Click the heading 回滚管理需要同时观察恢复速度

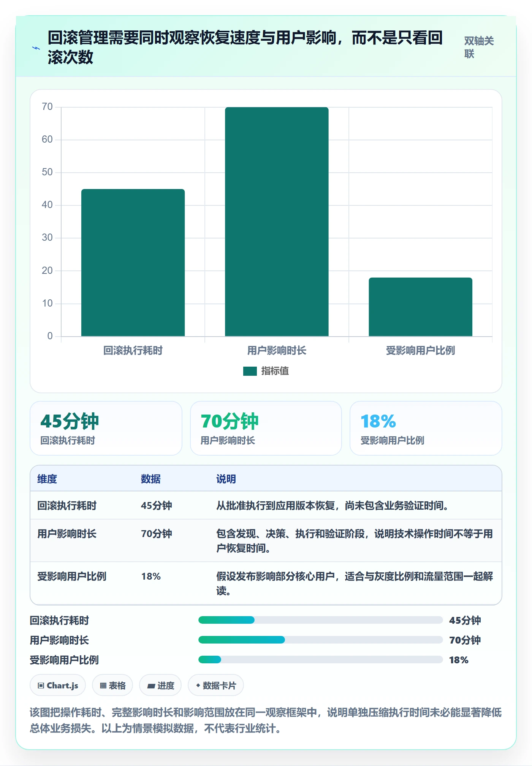click(x=245, y=47)
